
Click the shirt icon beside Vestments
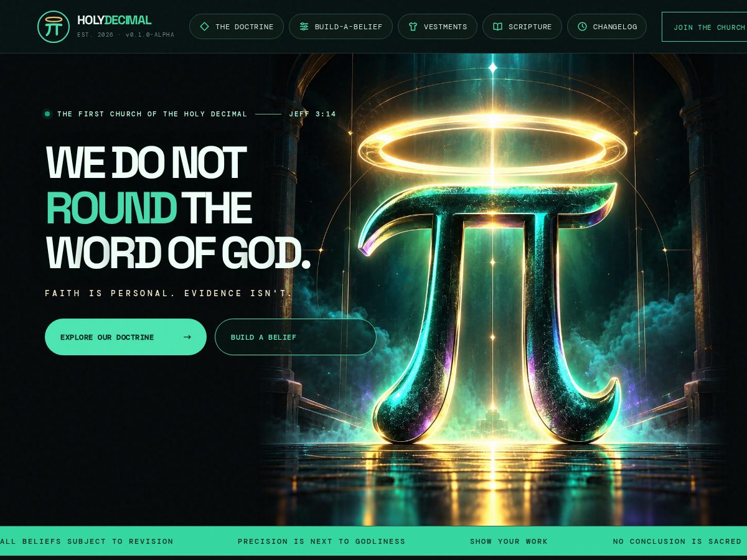tap(413, 27)
